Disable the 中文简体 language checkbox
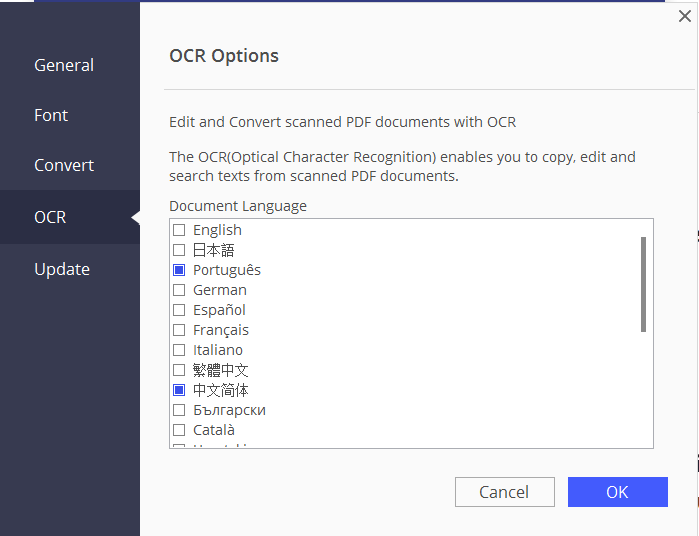This screenshot has width=699, height=536. point(179,390)
